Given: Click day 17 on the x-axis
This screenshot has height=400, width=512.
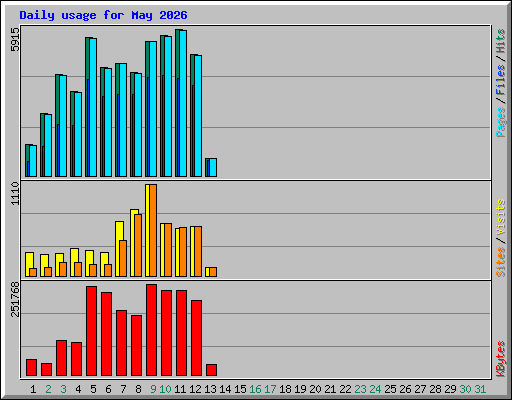Looking at the screenshot, I should [270, 389].
